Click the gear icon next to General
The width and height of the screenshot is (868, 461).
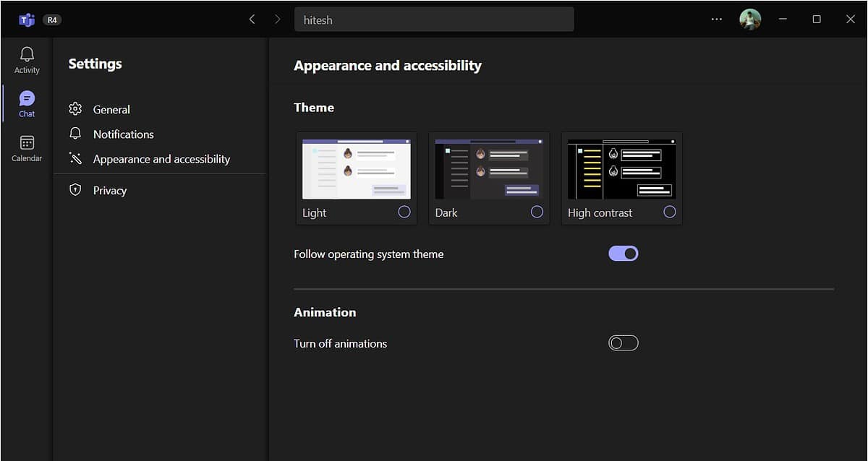coord(75,109)
